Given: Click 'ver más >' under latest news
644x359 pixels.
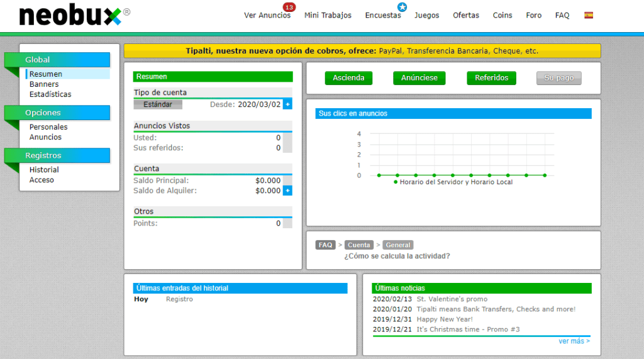Looking at the screenshot, I should [574, 341].
